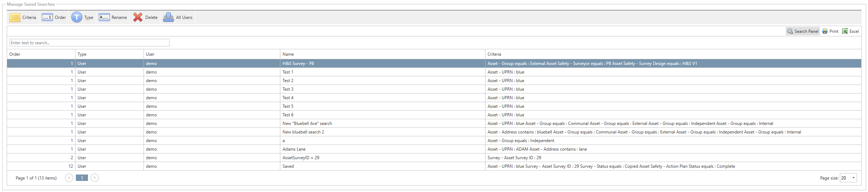This screenshot has height=192, width=868.
Task: Sort by the Name column header
Action: 288,54
